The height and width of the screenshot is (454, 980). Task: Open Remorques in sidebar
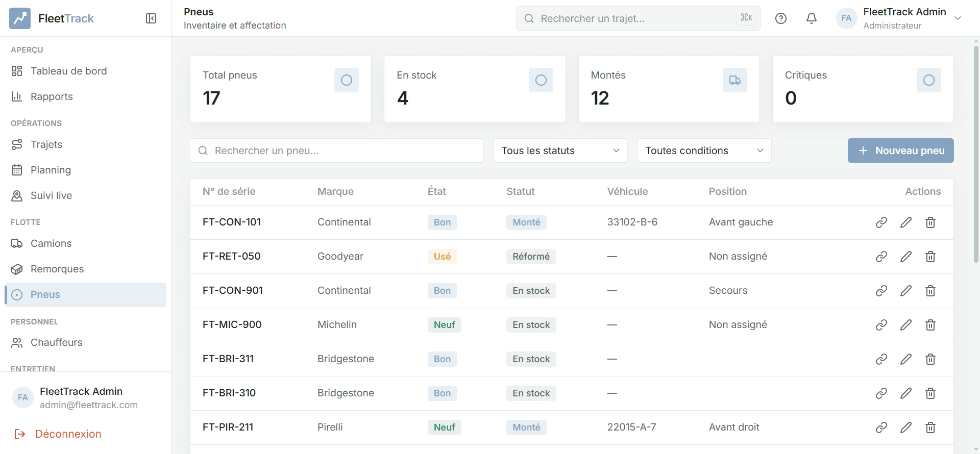click(x=85, y=269)
